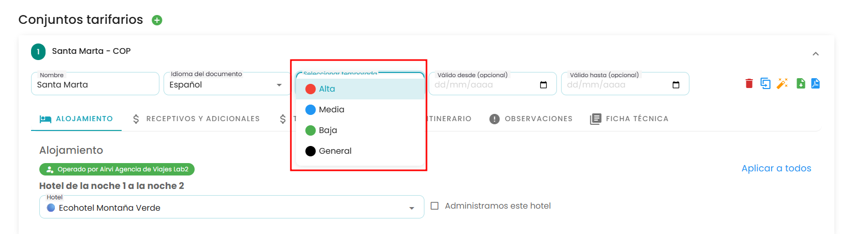Viewport: 868px width, 234px height.
Task: Click the red Alta color dot
Action: [x=311, y=89]
